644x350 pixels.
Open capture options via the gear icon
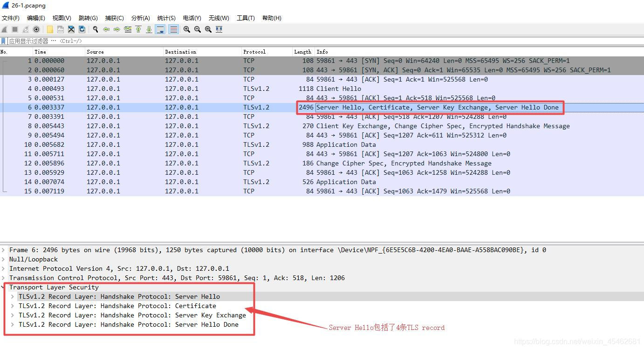[36, 29]
